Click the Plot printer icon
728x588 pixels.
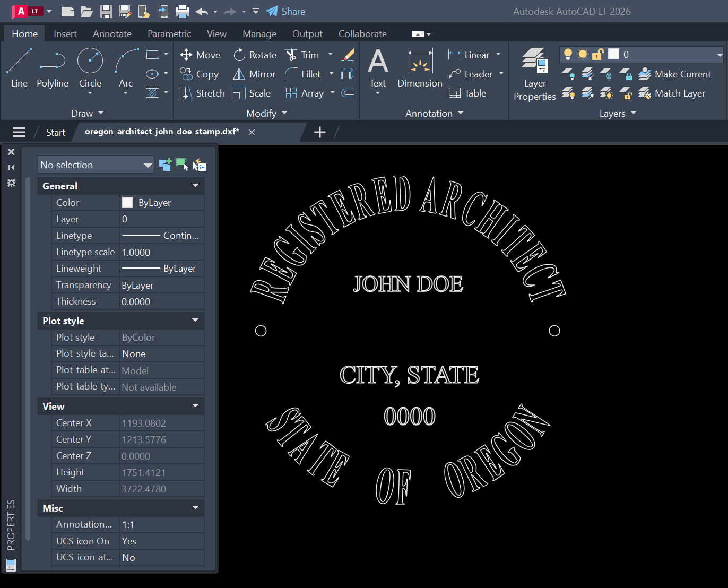pos(183,11)
